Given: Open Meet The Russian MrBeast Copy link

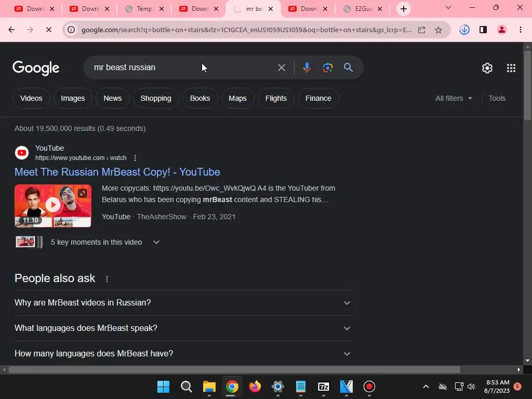Looking at the screenshot, I should [117, 172].
